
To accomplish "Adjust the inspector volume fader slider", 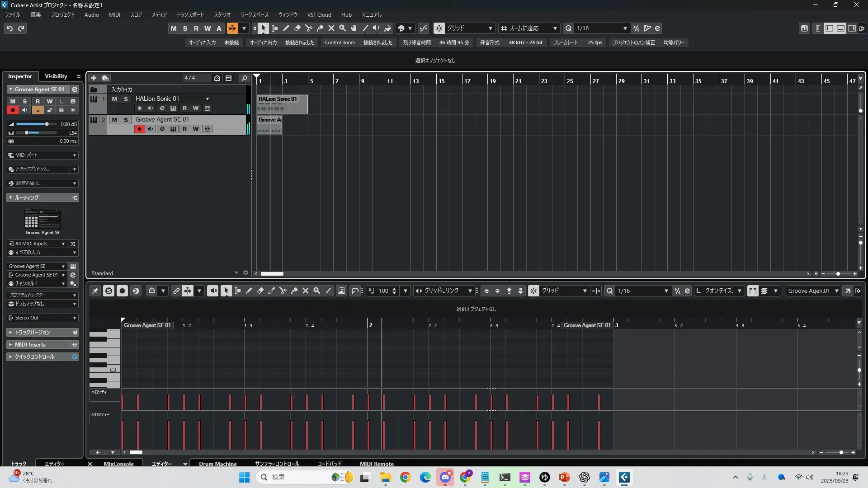I will [46, 124].
